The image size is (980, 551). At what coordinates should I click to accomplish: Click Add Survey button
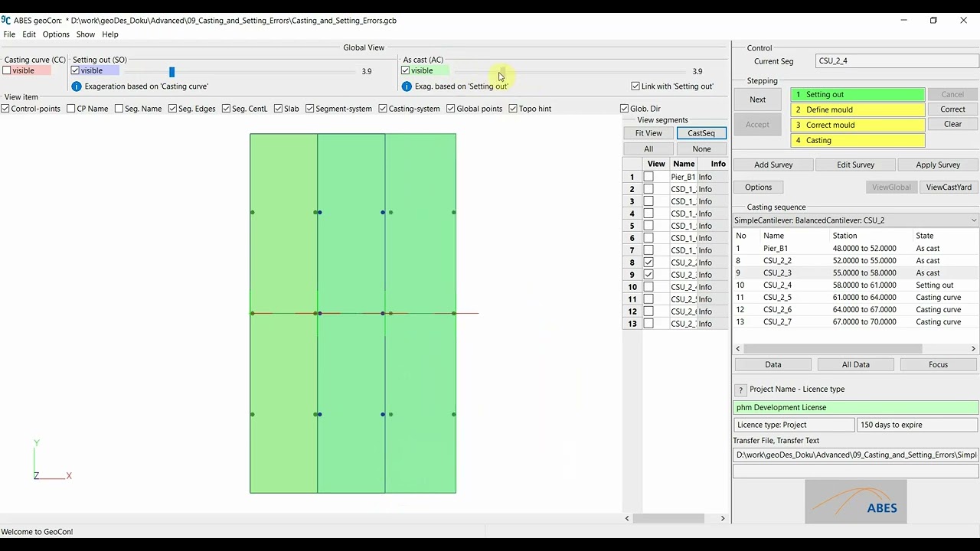coord(773,165)
